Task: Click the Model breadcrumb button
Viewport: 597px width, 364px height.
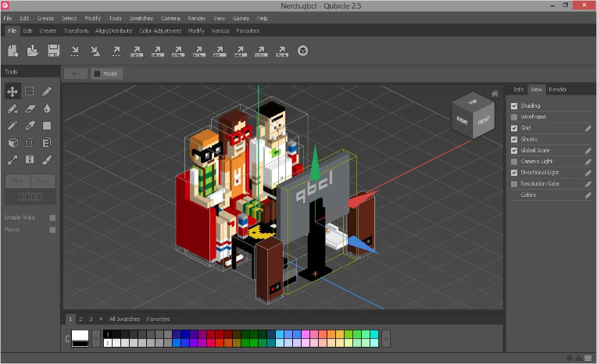Action: pos(107,74)
